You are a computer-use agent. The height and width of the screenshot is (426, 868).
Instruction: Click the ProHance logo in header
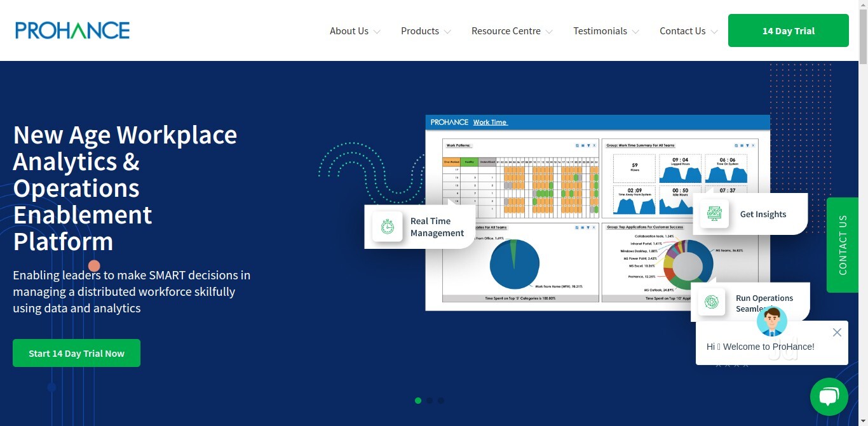[x=72, y=30]
